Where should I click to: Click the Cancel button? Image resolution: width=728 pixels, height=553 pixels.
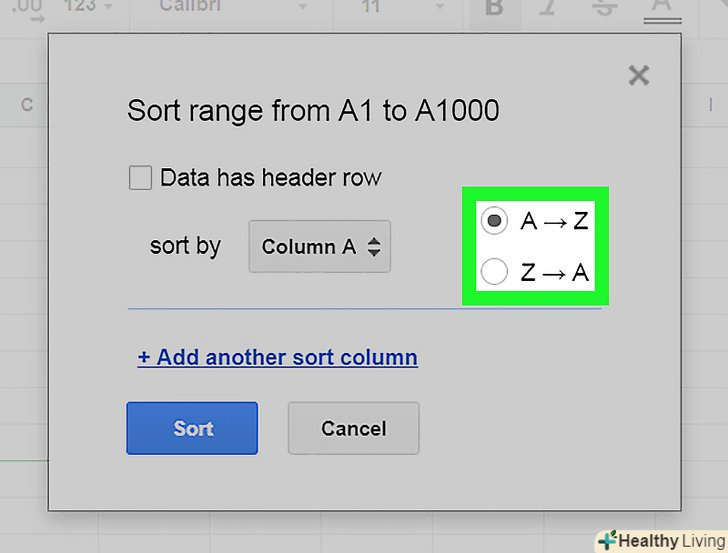(353, 429)
